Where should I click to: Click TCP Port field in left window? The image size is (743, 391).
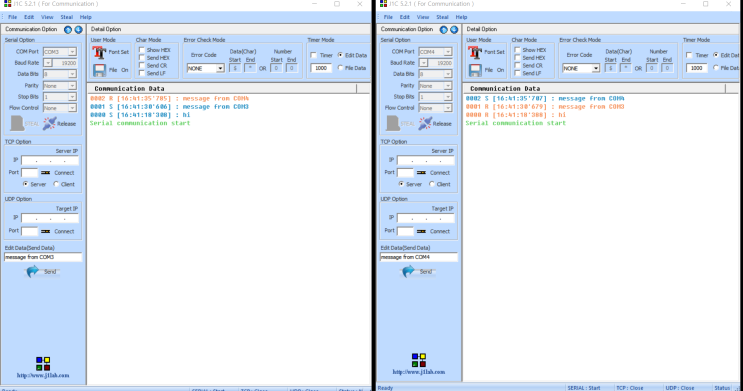pos(29,173)
